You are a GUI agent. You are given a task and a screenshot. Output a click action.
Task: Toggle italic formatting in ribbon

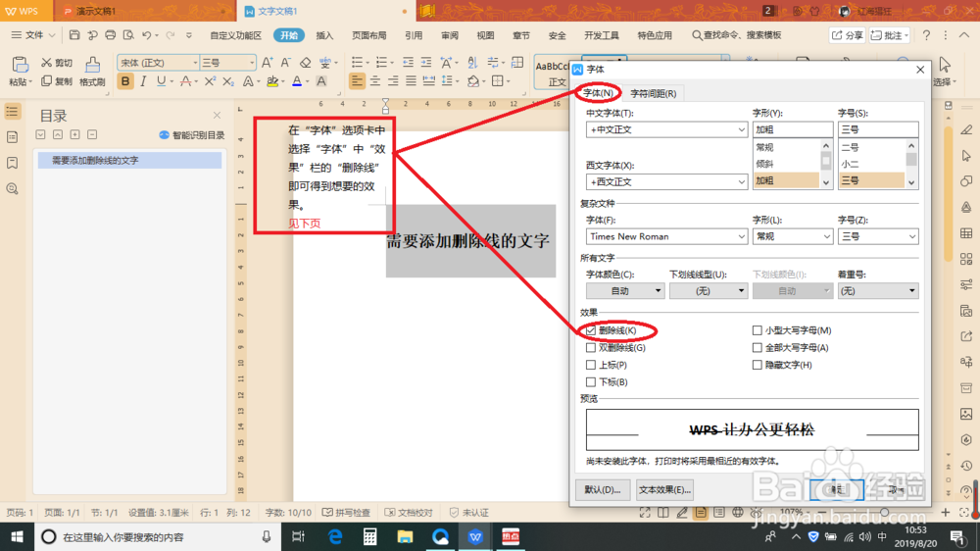pyautogui.click(x=143, y=81)
